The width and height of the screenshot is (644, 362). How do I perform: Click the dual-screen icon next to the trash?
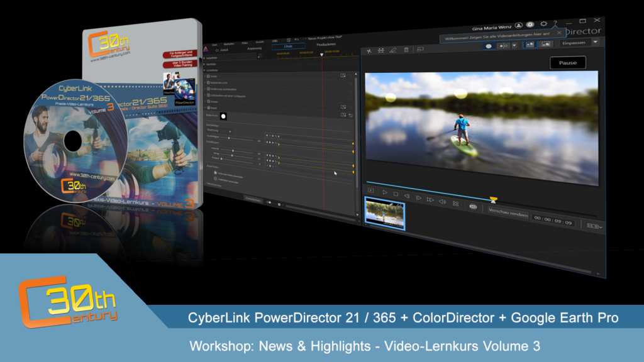coord(420,49)
